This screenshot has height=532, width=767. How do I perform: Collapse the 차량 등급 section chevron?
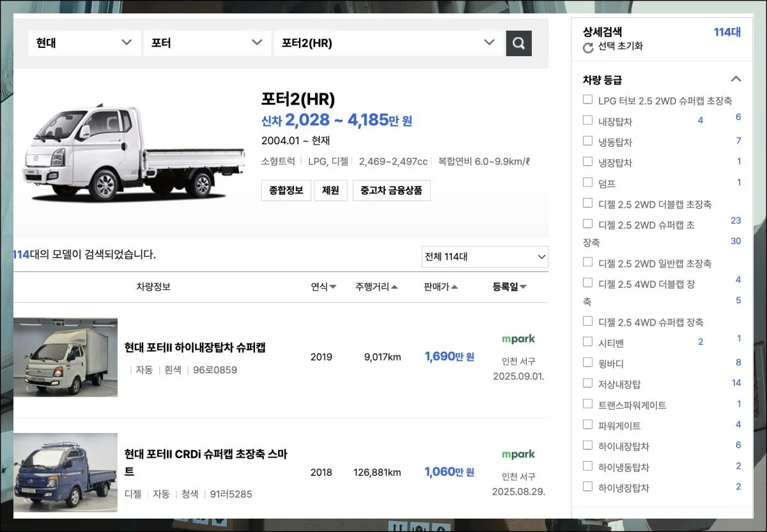pos(736,79)
